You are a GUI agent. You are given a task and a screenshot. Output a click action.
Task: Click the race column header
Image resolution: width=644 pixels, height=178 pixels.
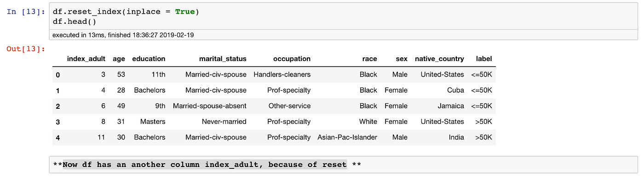(x=369, y=59)
